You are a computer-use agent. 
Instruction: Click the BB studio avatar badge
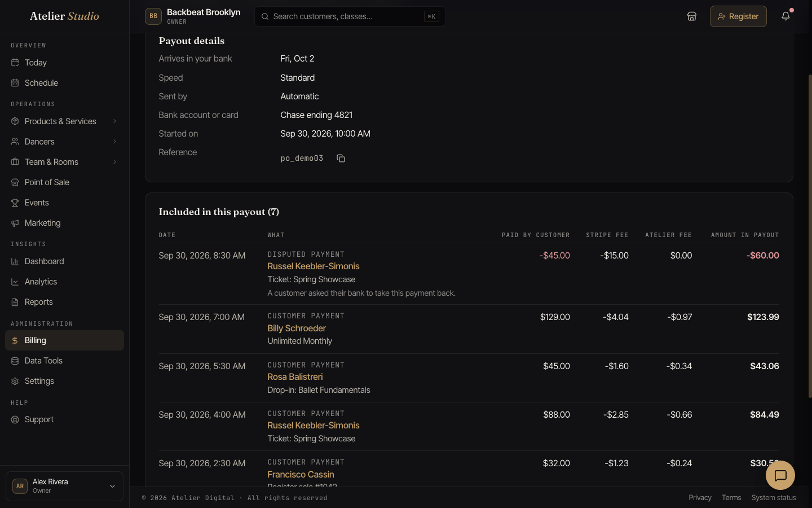click(x=153, y=16)
